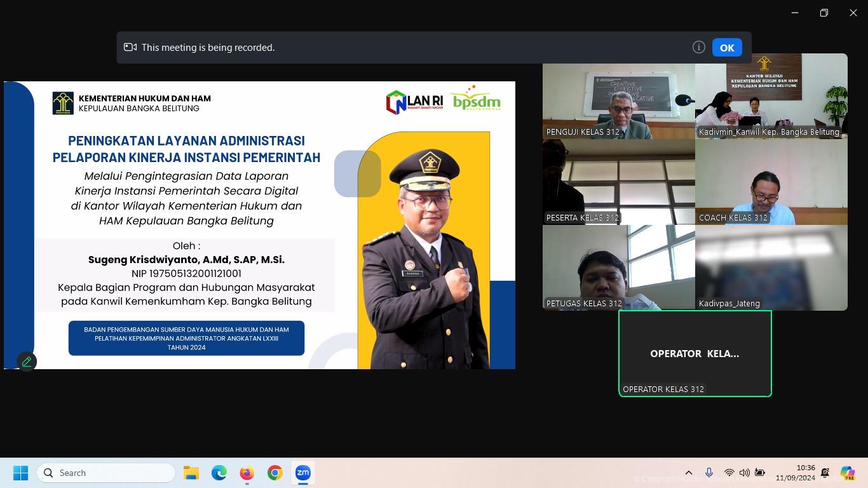Click the name 'Sugeng Krisdwiyanto, A.Md, S.AP, M.Si.'
The image size is (868, 488).
(186, 260)
